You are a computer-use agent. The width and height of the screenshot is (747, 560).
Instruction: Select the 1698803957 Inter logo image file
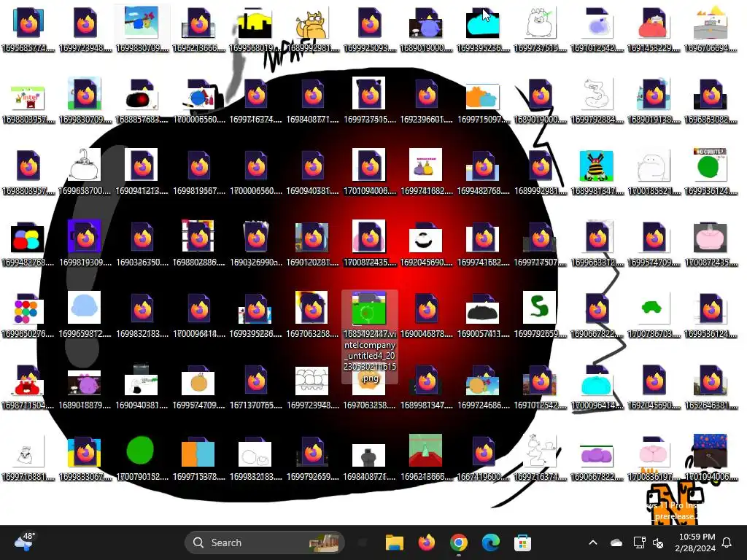28,101
